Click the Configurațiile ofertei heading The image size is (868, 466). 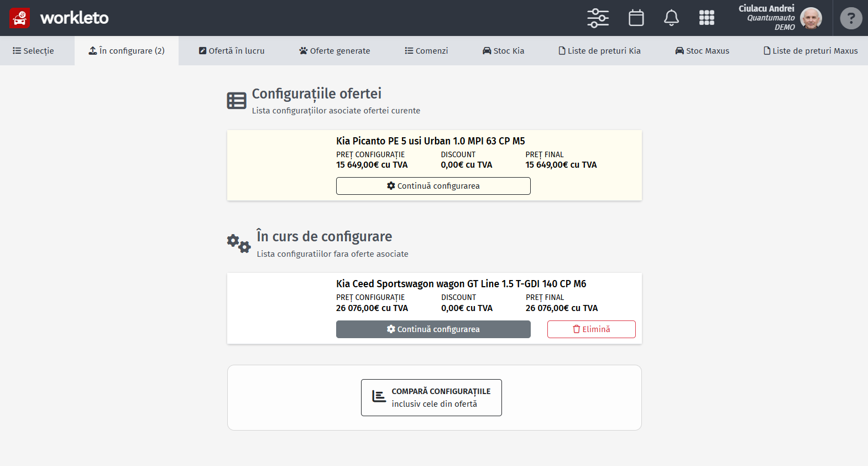click(317, 94)
